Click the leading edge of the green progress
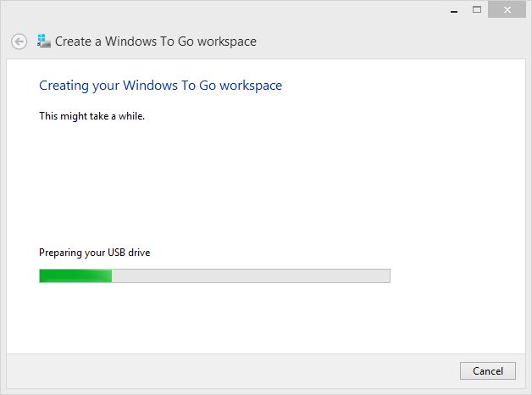 pyautogui.click(x=111, y=275)
